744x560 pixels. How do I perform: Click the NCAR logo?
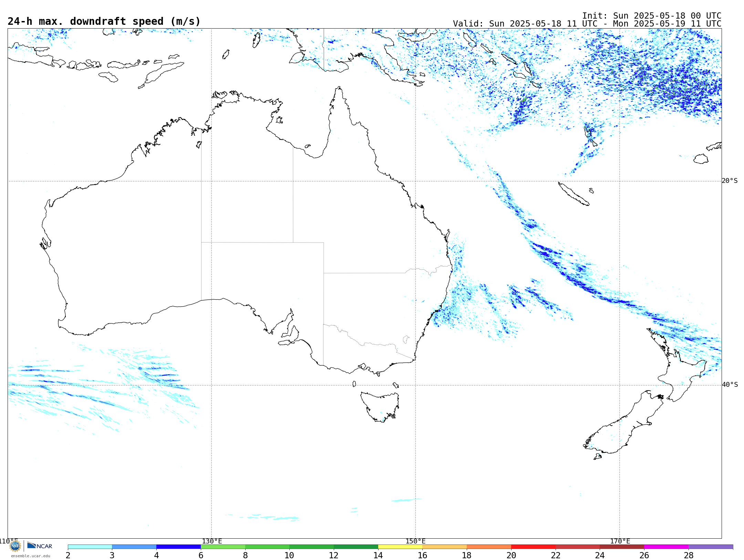40,546
